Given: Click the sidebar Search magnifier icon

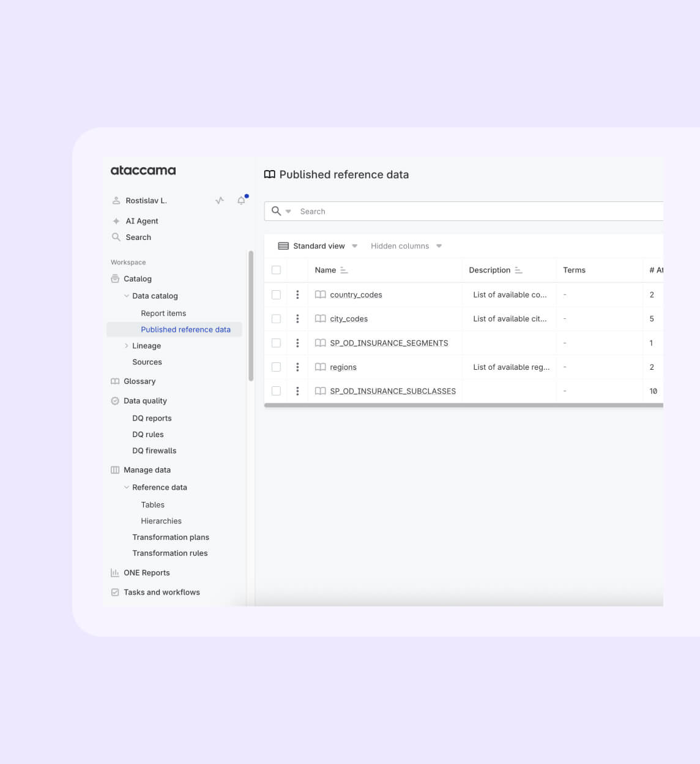Looking at the screenshot, I should point(116,237).
